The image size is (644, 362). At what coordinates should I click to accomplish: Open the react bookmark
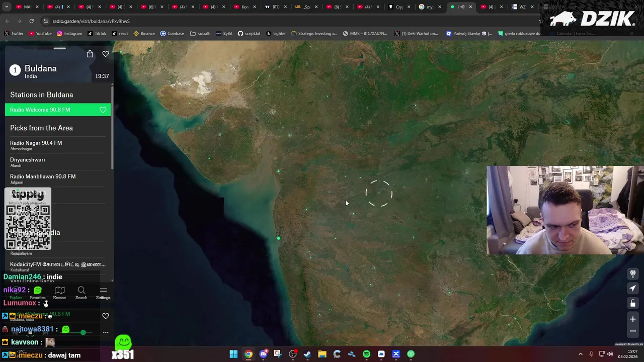120,34
